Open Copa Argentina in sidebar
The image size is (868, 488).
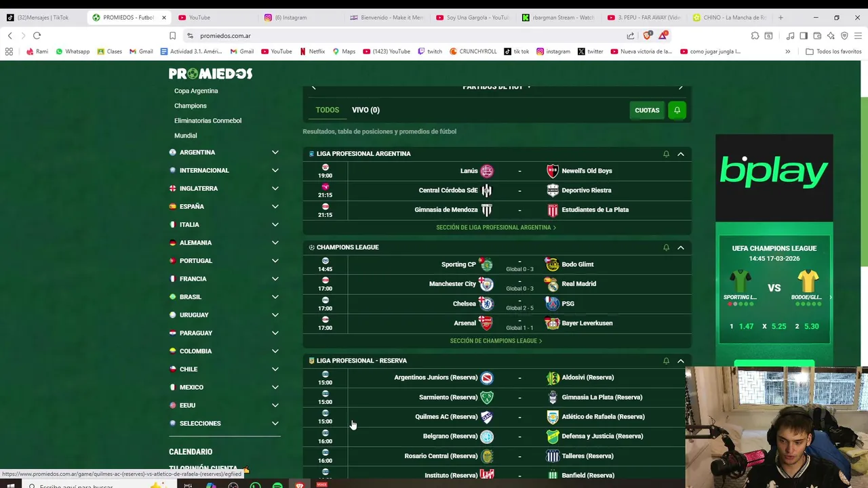[x=196, y=91]
